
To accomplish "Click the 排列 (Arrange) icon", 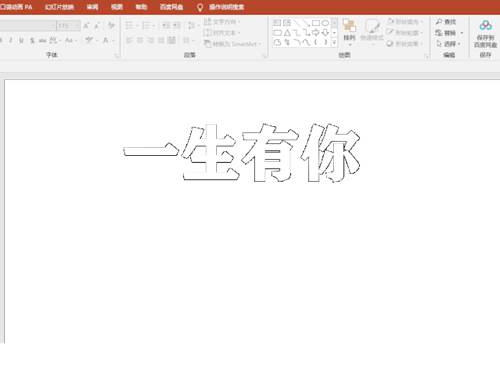I will pyautogui.click(x=349, y=31).
